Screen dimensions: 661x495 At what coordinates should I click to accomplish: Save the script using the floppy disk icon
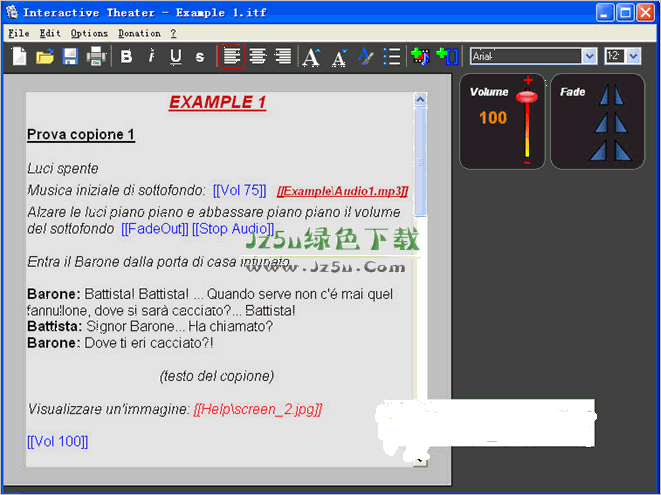point(70,57)
